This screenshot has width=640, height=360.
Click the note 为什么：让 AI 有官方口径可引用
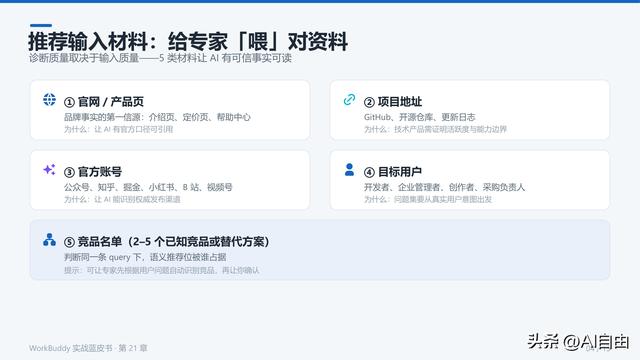pyautogui.click(x=118, y=129)
